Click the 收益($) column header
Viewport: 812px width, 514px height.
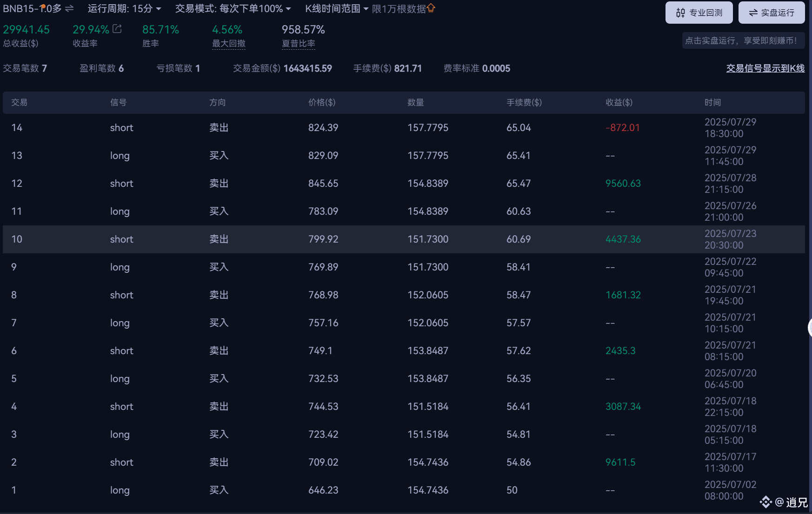click(x=619, y=102)
